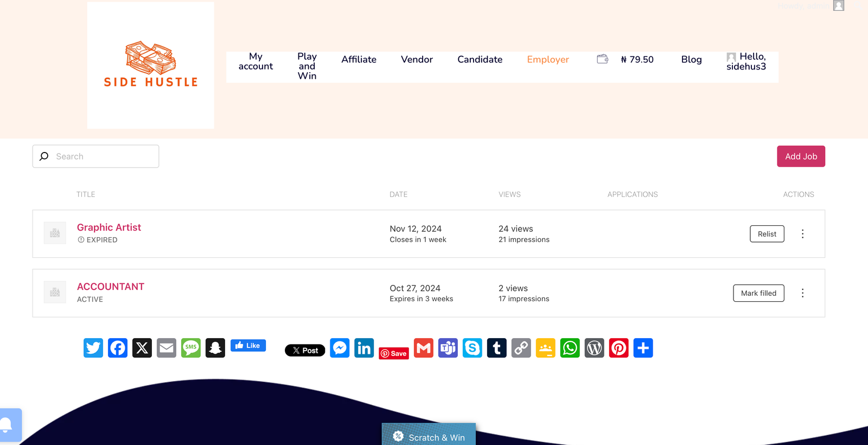Share through the Skype icon
This screenshot has height=445, width=868.
pos(472,348)
